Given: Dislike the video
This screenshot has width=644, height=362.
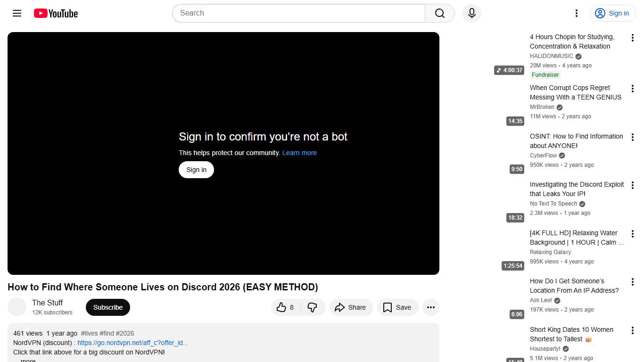Looking at the screenshot, I should pyautogui.click(x=313, y=307).
